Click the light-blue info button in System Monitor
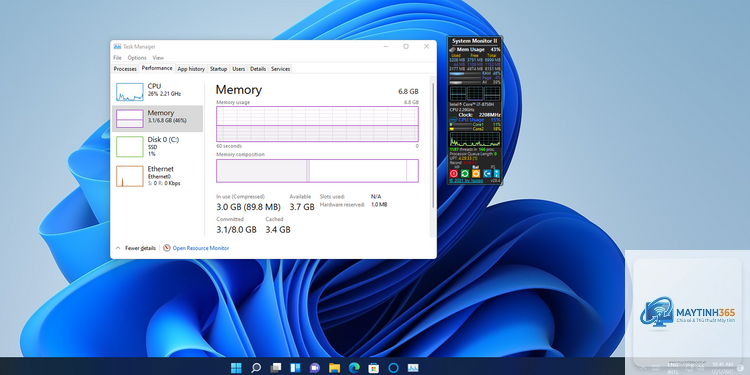Viewport: 750px width, 375px height. [497, 174]
